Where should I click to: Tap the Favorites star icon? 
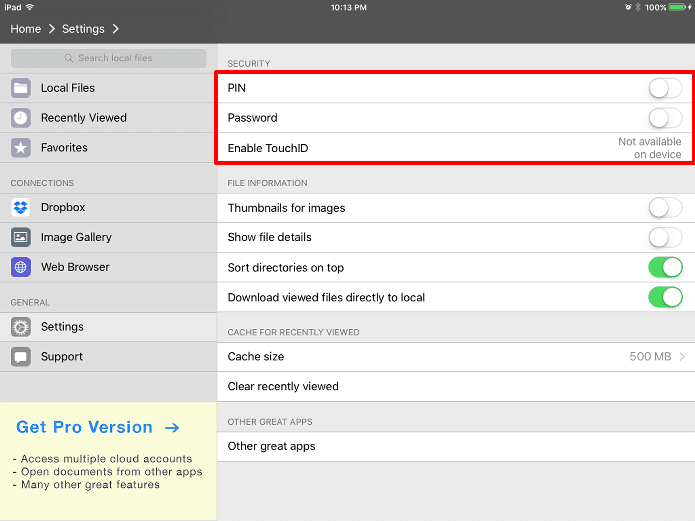[20, 148]
